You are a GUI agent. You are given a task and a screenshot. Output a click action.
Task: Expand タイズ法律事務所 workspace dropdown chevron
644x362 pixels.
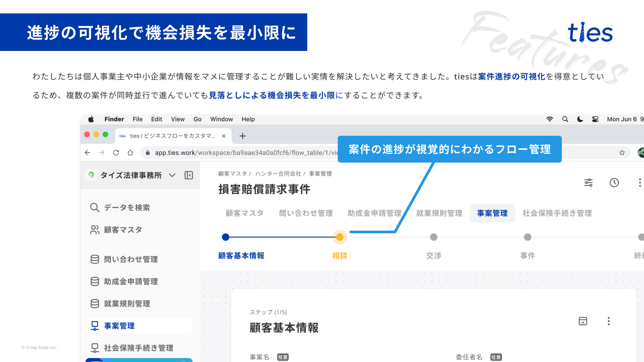(x=172, y=175)
